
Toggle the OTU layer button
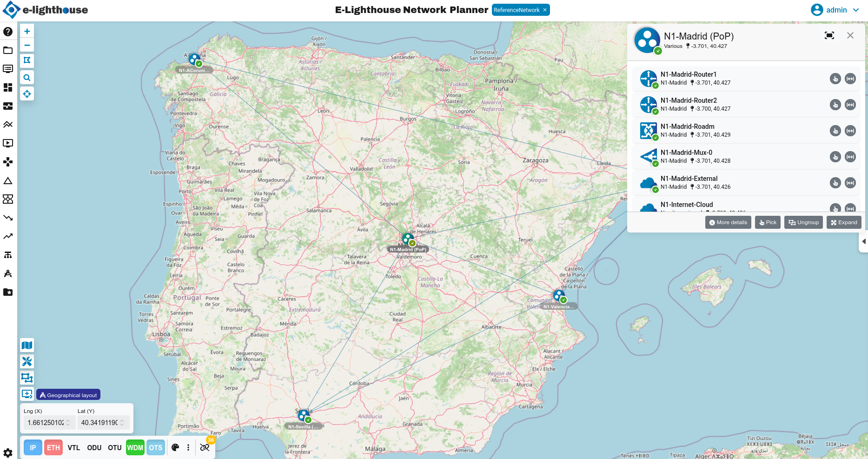point(115,447)
